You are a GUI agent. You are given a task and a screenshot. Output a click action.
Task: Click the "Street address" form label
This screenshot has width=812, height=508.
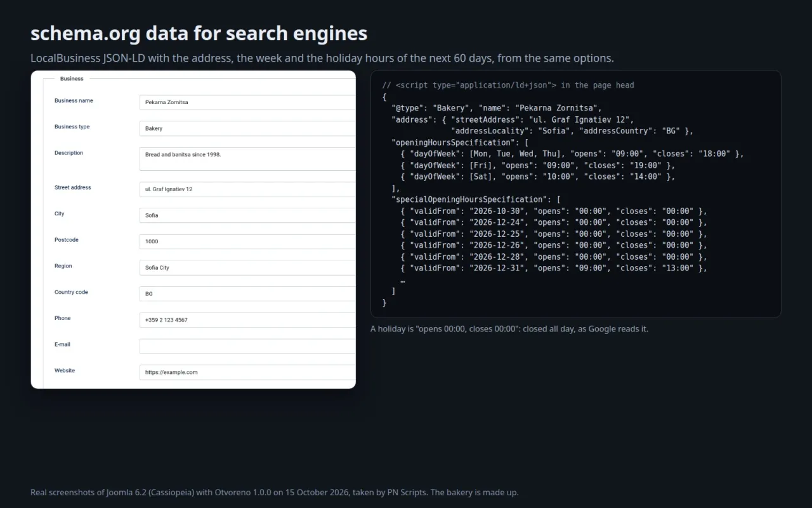(72, 187)
